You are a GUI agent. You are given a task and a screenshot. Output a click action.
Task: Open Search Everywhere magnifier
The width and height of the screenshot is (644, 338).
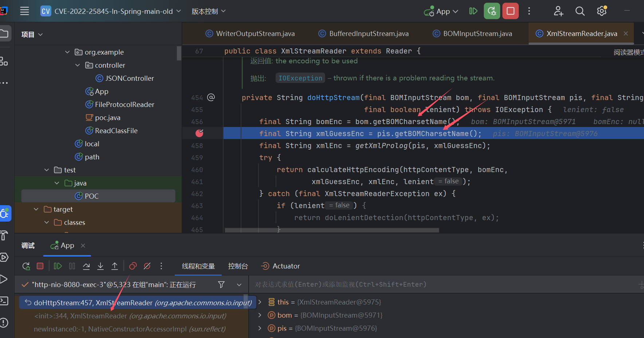pos(580,11)
